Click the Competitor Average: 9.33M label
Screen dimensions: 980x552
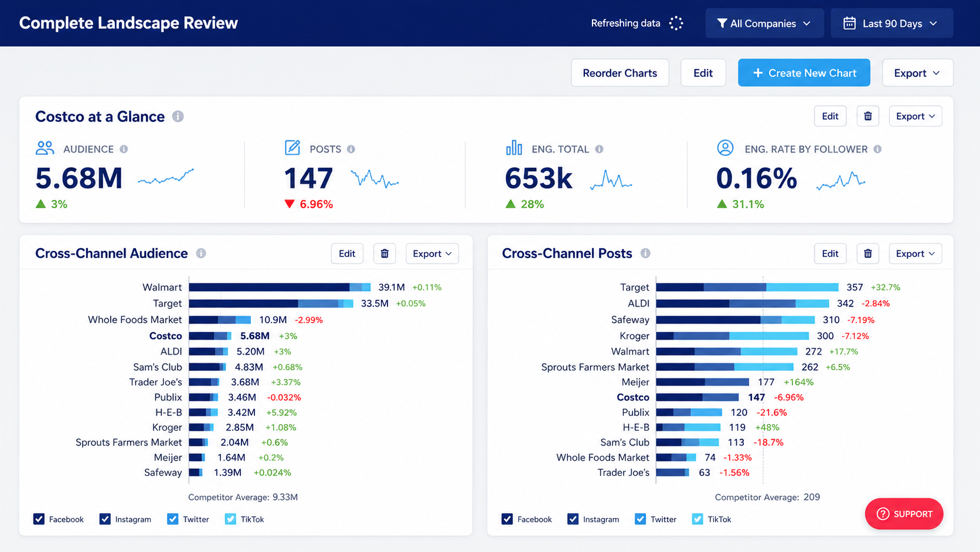pyautogui.click(x=243, y=497)
